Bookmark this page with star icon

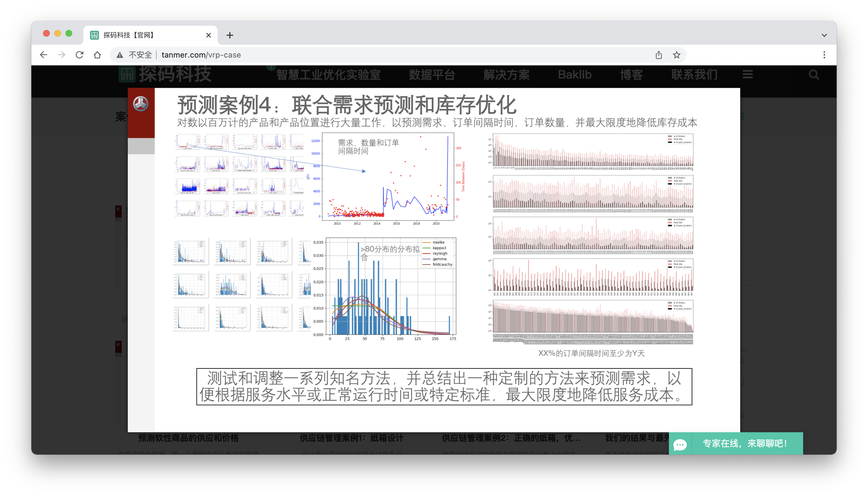[x=676, y=55]
